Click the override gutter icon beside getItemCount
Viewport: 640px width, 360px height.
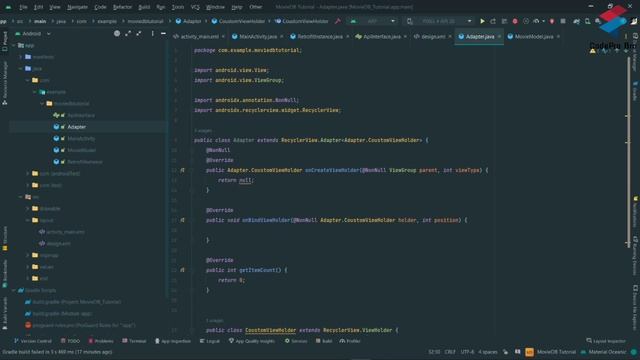(x=182, y=270)
